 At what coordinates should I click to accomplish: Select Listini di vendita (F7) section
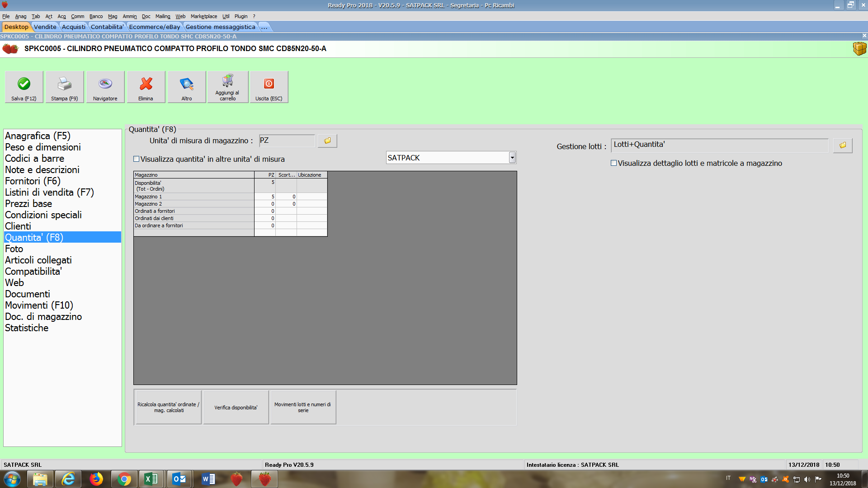coord(49,192)
